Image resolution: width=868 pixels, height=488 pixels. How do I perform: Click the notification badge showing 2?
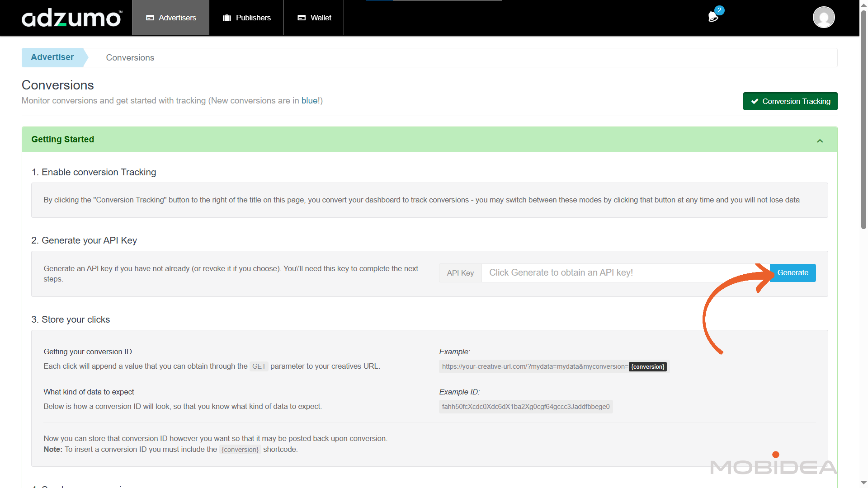719,10
